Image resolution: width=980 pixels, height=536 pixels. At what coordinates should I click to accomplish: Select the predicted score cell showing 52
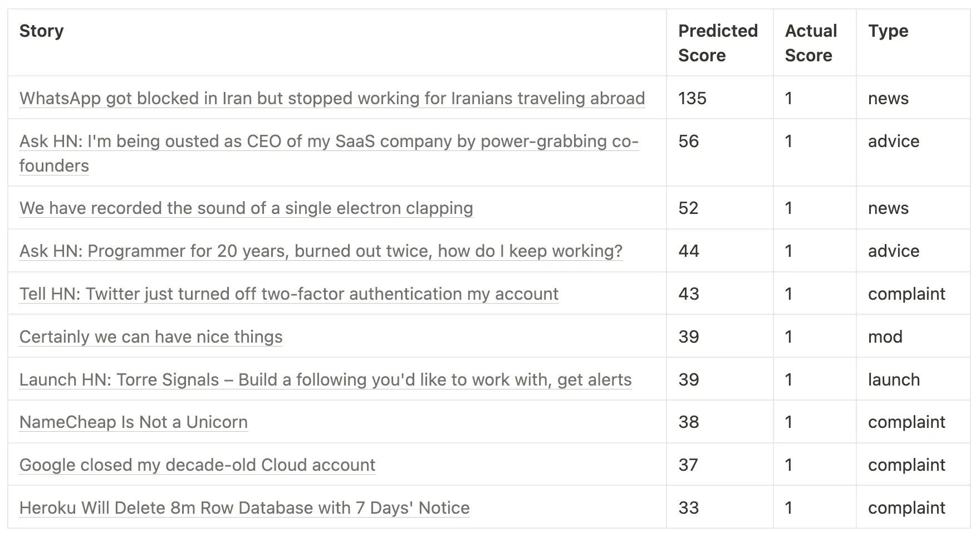pos(689,208)
